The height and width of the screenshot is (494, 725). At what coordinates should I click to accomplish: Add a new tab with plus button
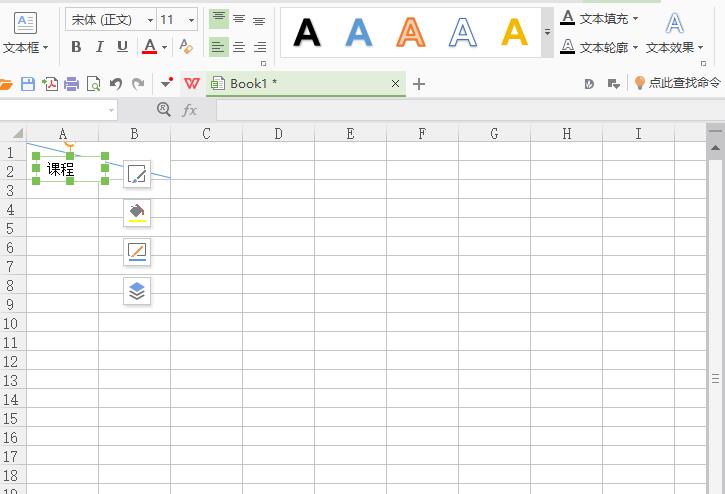tap(419, 84)
